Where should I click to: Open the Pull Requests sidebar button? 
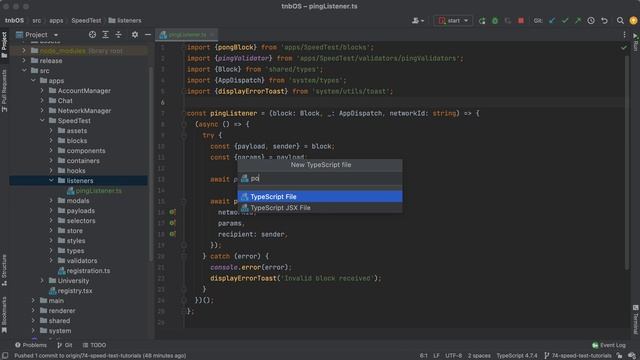(x=4, y=90)
